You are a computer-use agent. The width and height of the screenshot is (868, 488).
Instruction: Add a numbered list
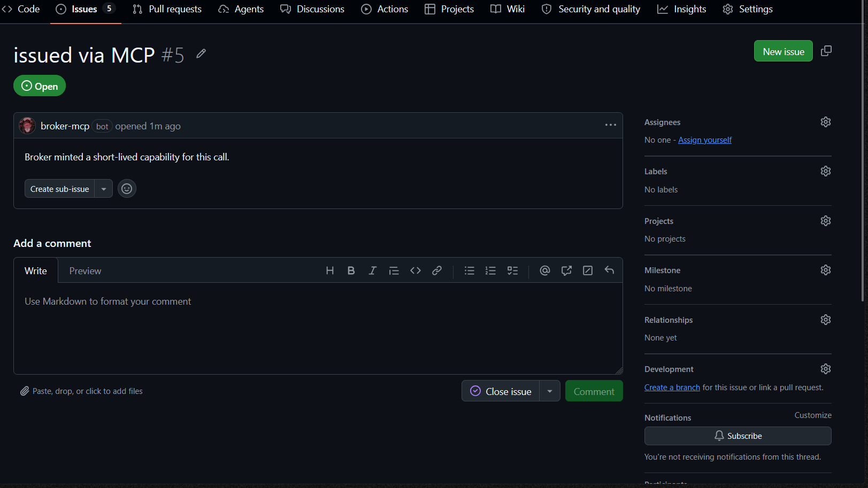pos(490,270)
